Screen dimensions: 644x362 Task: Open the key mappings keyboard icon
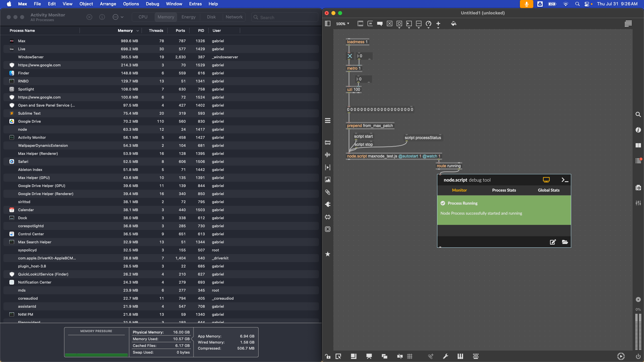pos(476,356)
